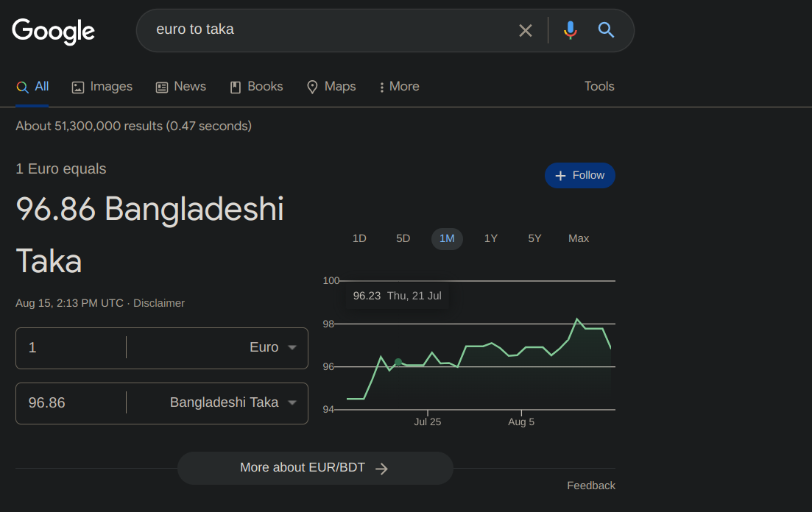Open the Maps tab
This screenshot has width=812, height=512.
pos(331,87)
